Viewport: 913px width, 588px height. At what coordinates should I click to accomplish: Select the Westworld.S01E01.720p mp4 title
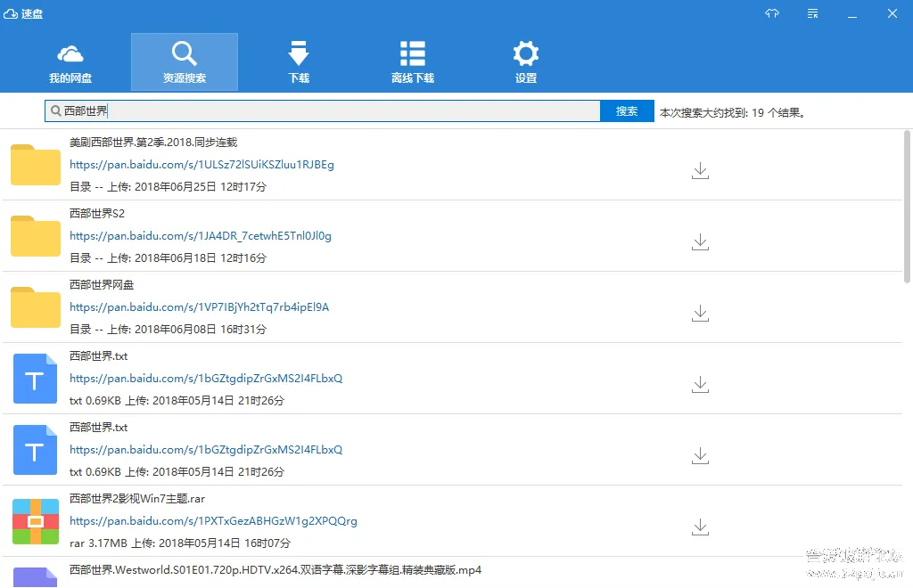276,570
